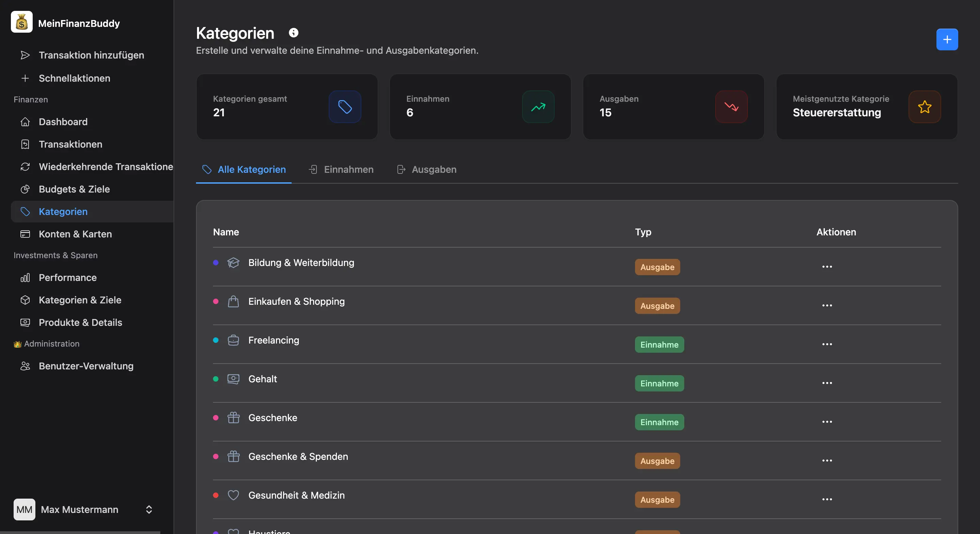
Task: Open the Dashboard from the sidebar
Action: coord(63,122)
